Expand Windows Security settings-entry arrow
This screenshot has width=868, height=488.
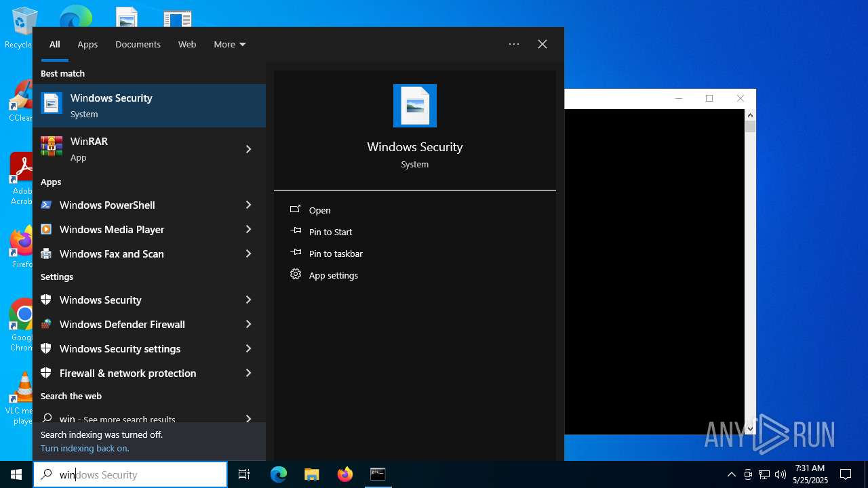pyautogui.click(x=248, y=300)
